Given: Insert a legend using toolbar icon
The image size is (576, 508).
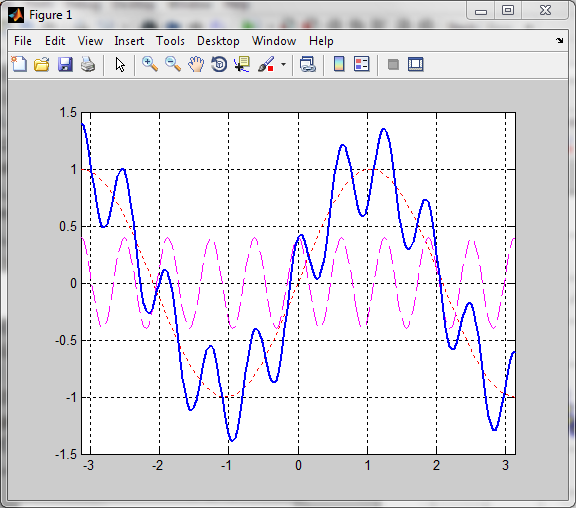Looking at the screenshot, I should [362, 64].
